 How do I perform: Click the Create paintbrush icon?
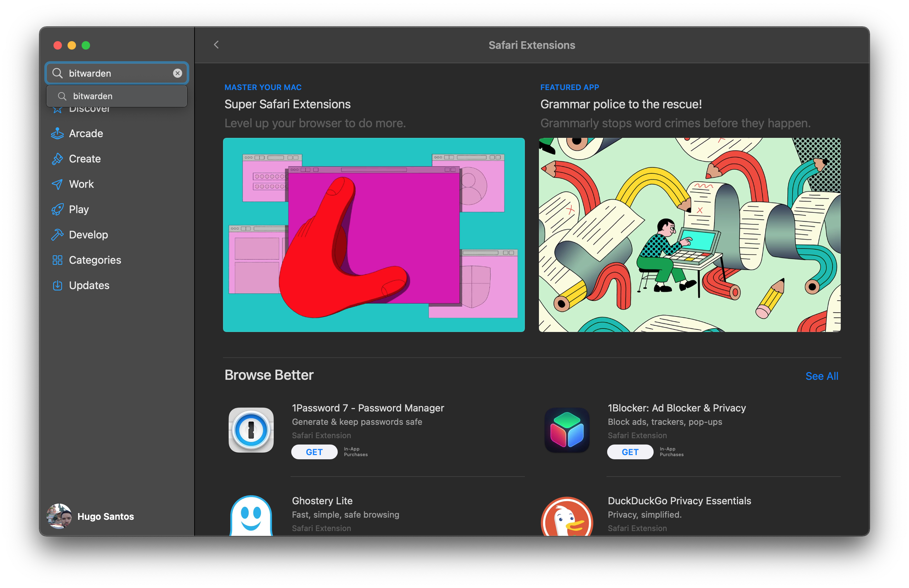(x=57, y=159)
